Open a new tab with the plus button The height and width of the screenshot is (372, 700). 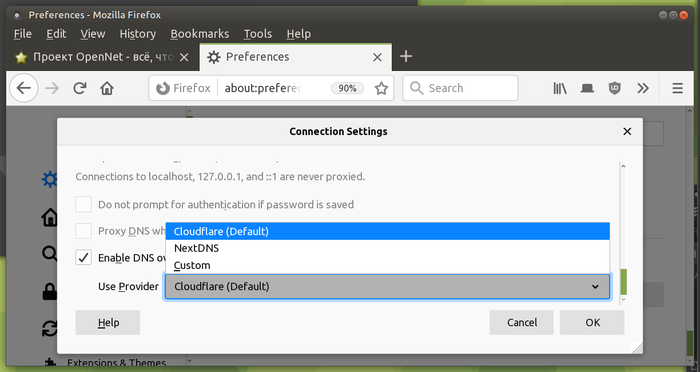[405, 57]
